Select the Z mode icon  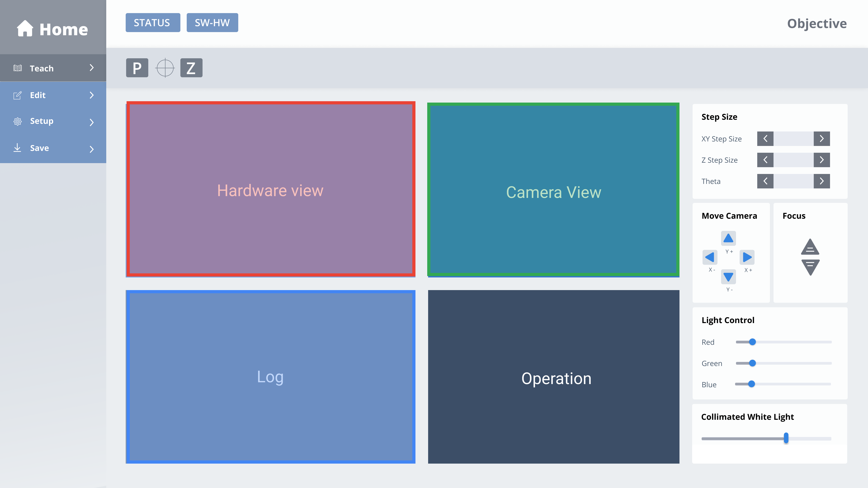tap(191, 68)
